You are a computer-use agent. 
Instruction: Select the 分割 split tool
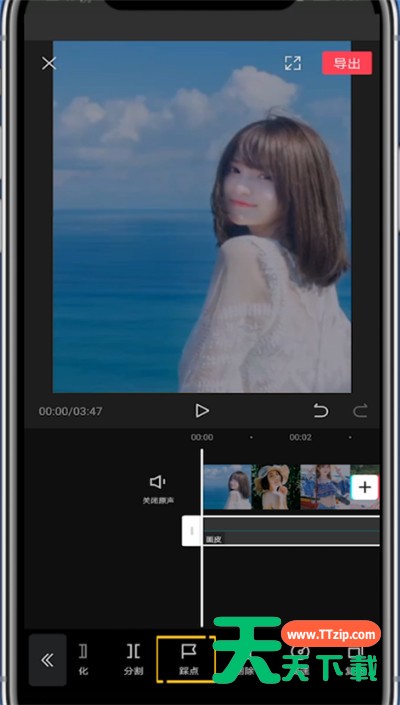coord(133,659)
